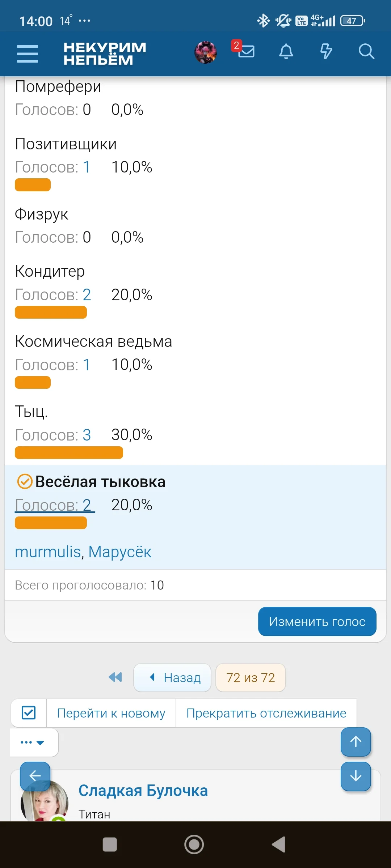The image size is (391, 868).
Task: Click the orange vote bar for Тыц.
Action: point(69,452)
